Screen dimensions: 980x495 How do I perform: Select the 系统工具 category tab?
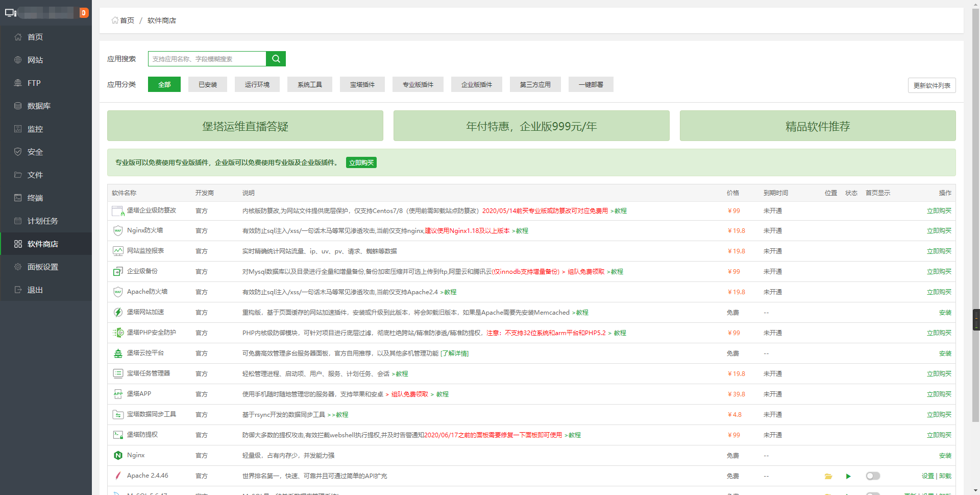pyautogui.click(x=310, y=84)
